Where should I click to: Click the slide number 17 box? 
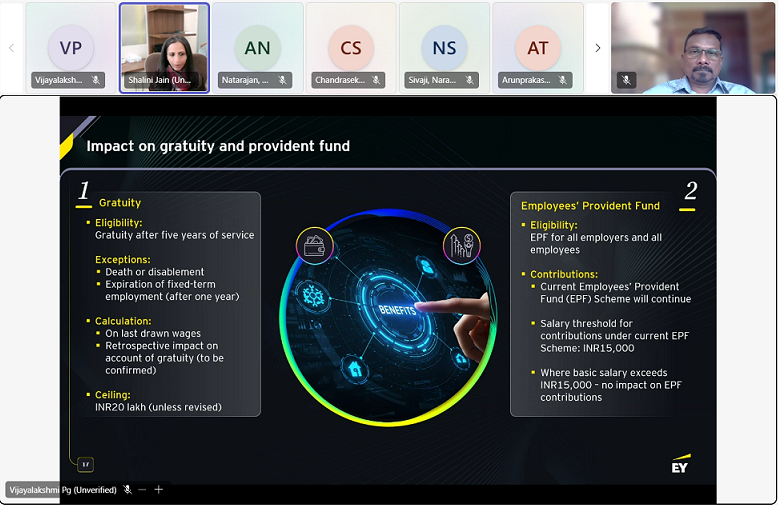pyautogui.click(x=85, y=464)
